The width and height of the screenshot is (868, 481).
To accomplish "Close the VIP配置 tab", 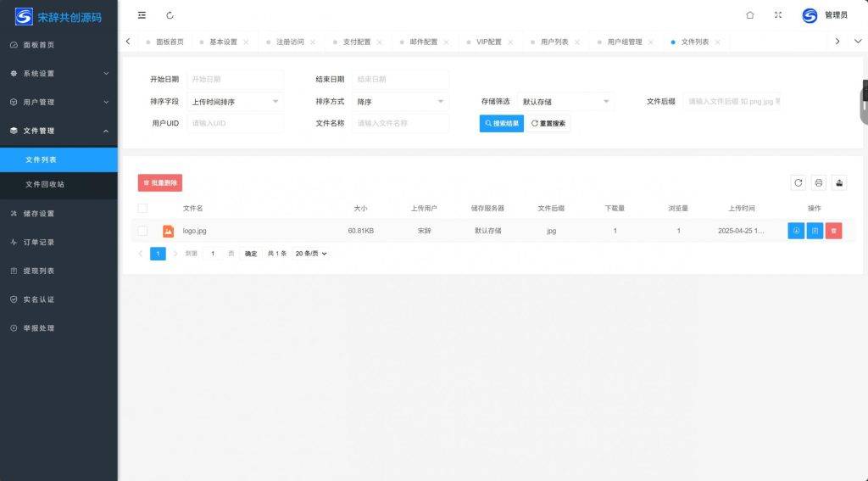I will [510, 42].
